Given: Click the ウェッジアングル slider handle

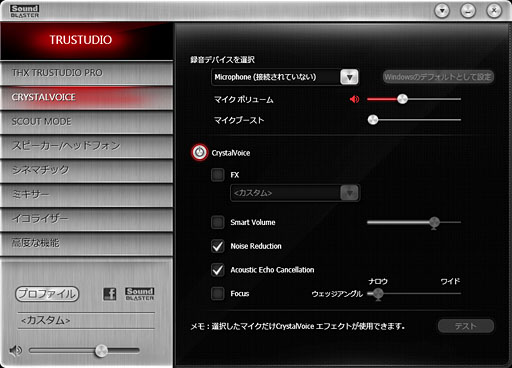Looking at the screenshot, I should click(378, 294).
